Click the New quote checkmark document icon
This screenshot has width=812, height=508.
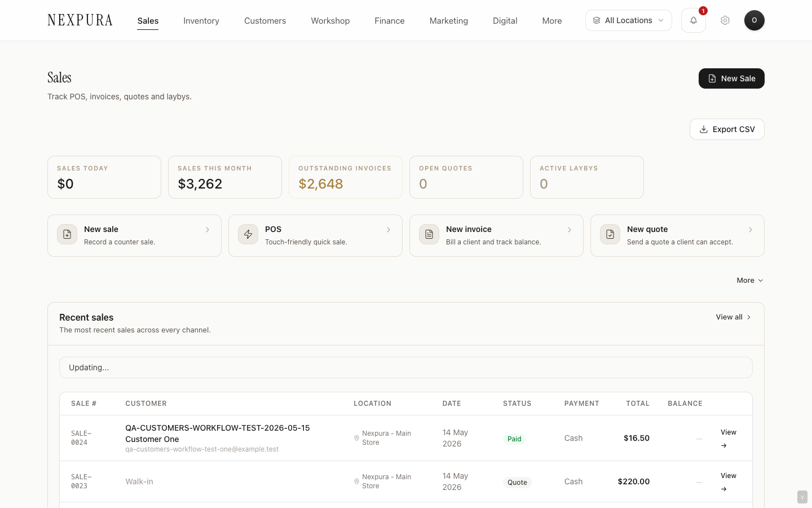[610, 234]
